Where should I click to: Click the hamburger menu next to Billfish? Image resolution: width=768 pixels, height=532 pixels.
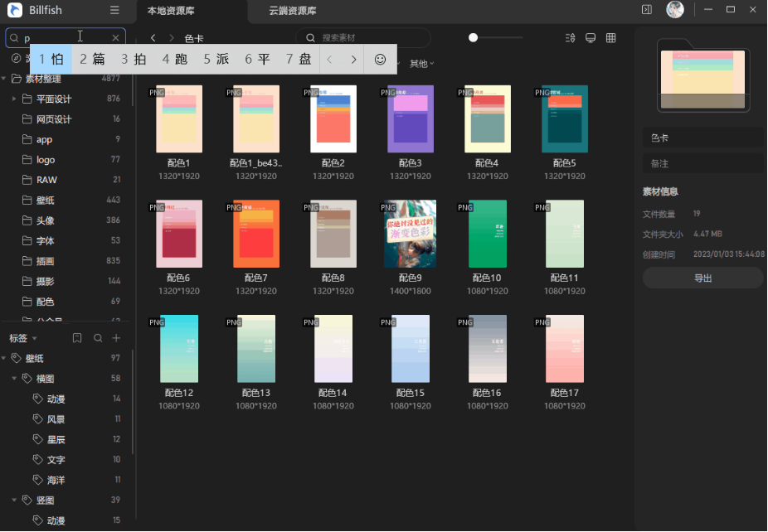114,10
